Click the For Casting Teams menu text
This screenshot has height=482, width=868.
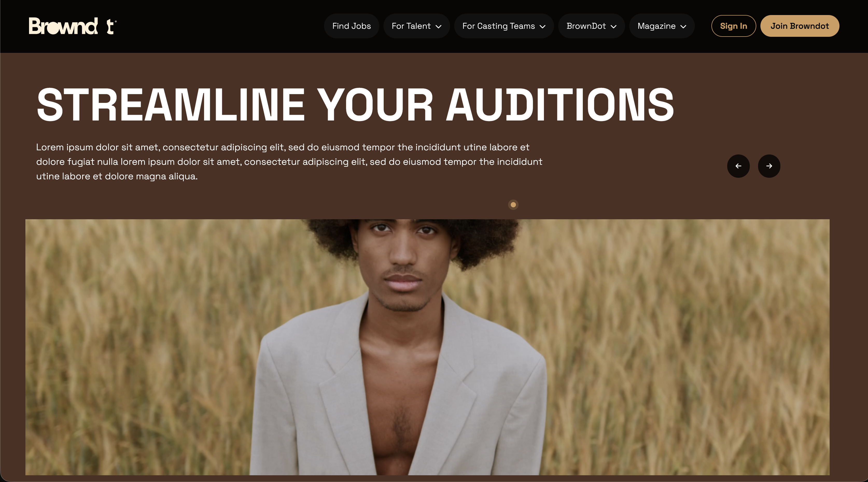498,26
